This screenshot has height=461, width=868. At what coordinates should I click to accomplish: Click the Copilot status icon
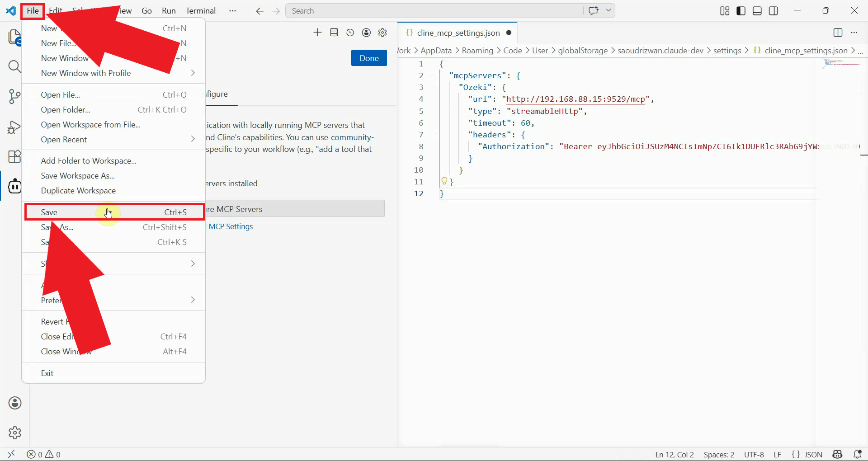[x=838, y=454]
